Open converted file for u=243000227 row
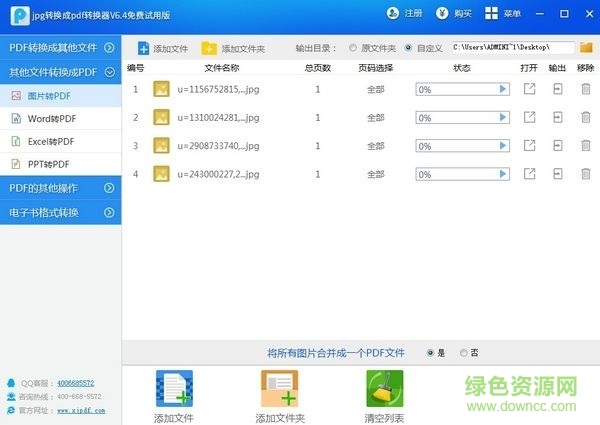Viewport: 600px width, 425px height. click(530, 174)
